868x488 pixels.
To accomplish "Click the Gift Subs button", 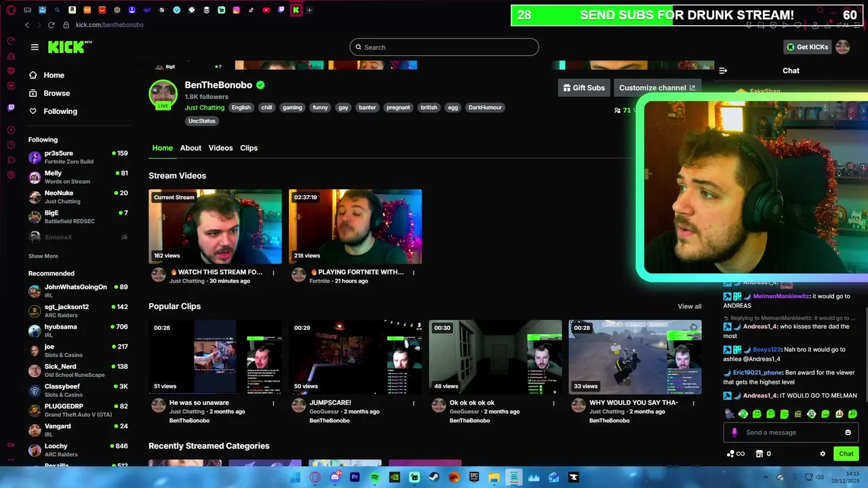I will [584, 87].
